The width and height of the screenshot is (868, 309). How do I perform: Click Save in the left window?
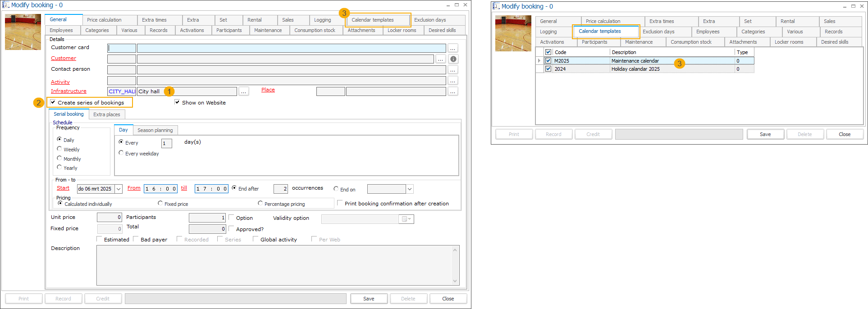369,299
